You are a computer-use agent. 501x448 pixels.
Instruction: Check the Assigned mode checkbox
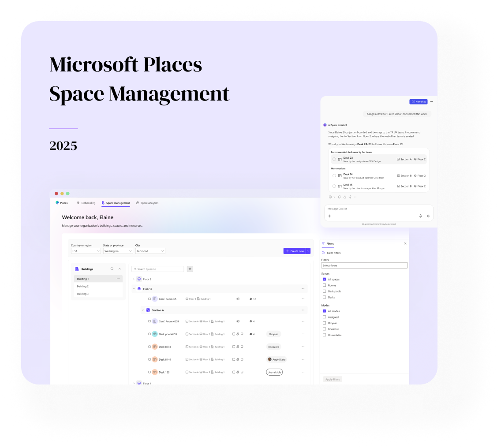click(324, 317)
